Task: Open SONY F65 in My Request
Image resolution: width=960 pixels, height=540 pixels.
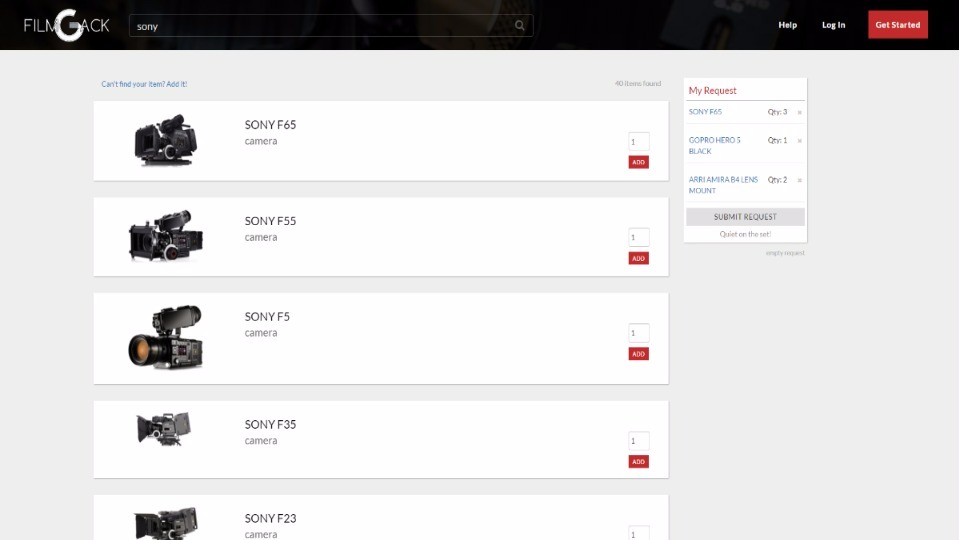Action: click(x=705, y=112)
